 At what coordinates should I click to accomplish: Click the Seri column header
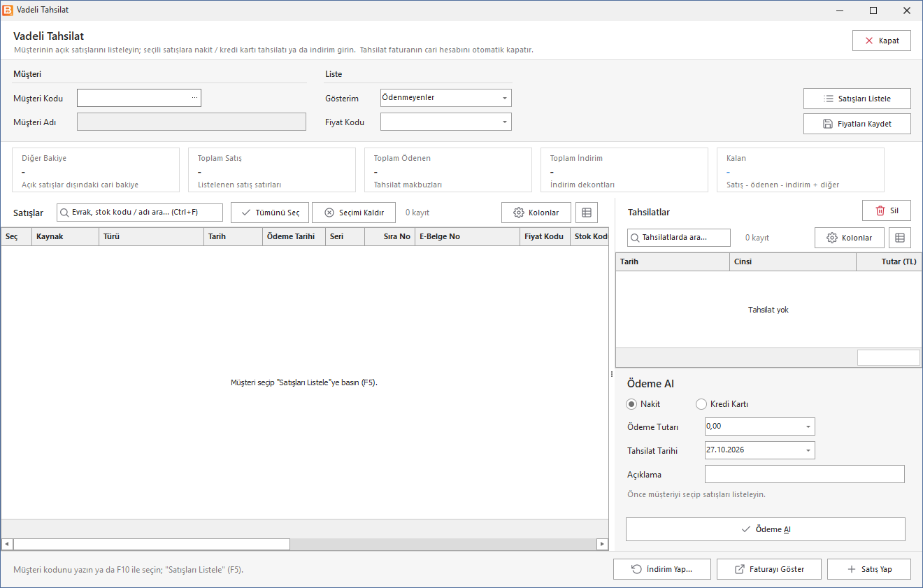pyautogui.click(x=345, y=236)
